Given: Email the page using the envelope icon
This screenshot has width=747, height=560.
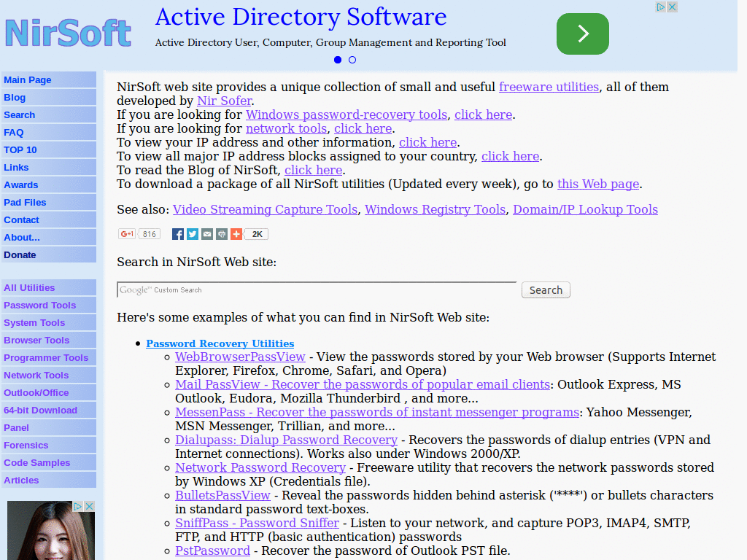Looking at the screenshot, I should tap(206, 234).
